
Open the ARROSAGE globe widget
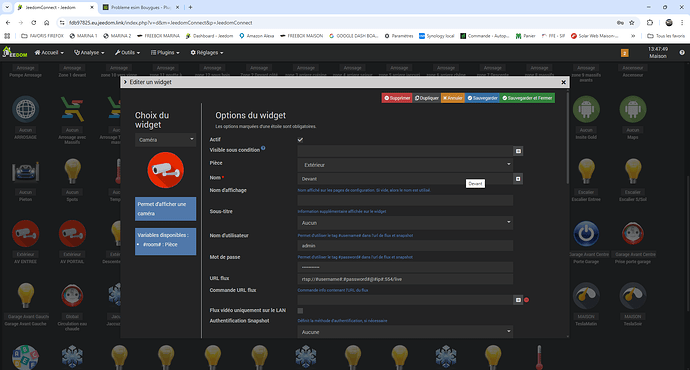[x=26, y=109]
